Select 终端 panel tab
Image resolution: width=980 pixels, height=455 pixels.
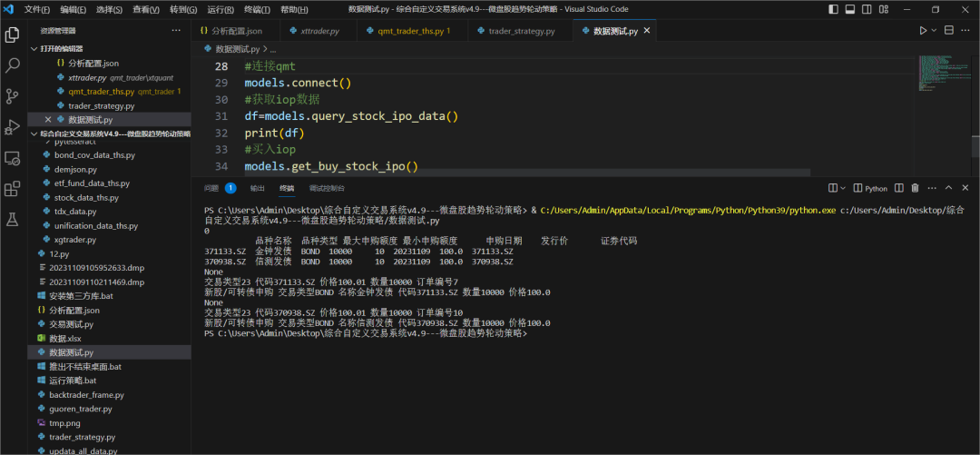287,188
